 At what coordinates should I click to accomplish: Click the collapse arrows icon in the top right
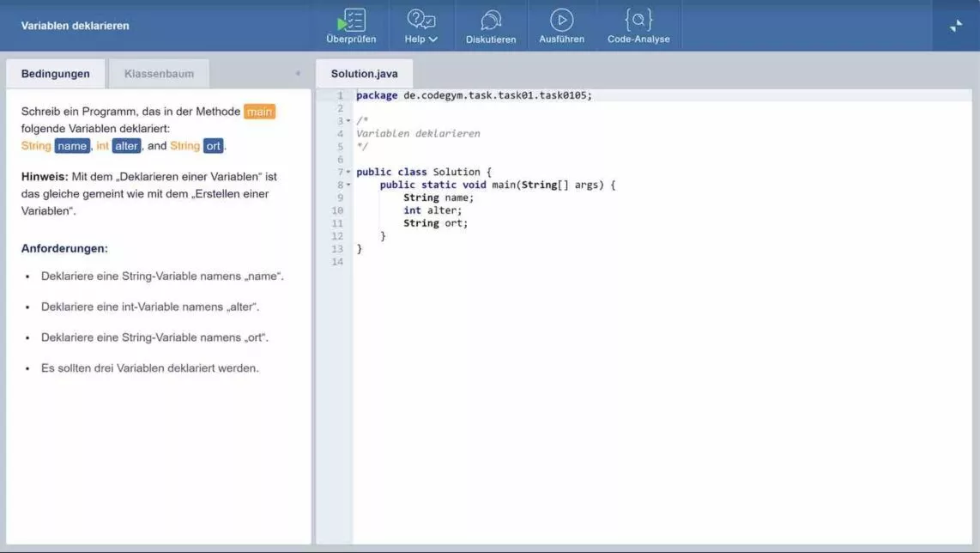tap(956, 26)
